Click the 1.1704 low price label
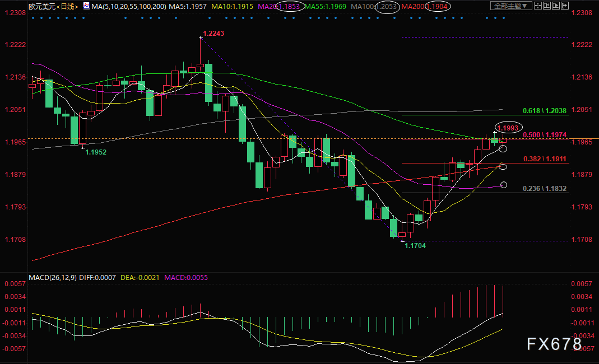Viewport: 599px width, 364px height. pos(415,246)
